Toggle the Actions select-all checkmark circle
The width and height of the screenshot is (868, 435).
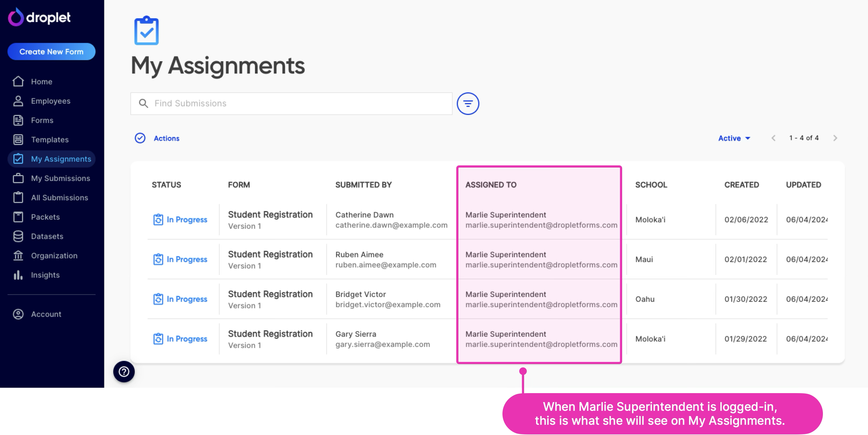[x=140, y=138]
